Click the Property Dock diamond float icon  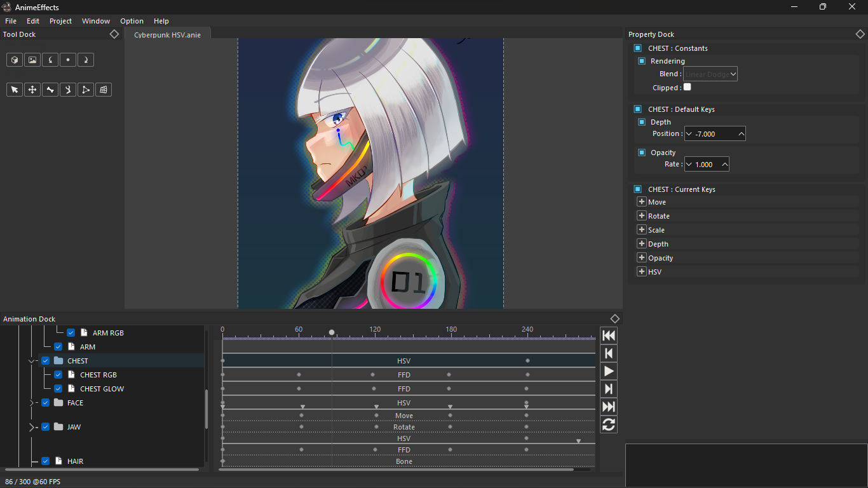click(x=860, y=34)
